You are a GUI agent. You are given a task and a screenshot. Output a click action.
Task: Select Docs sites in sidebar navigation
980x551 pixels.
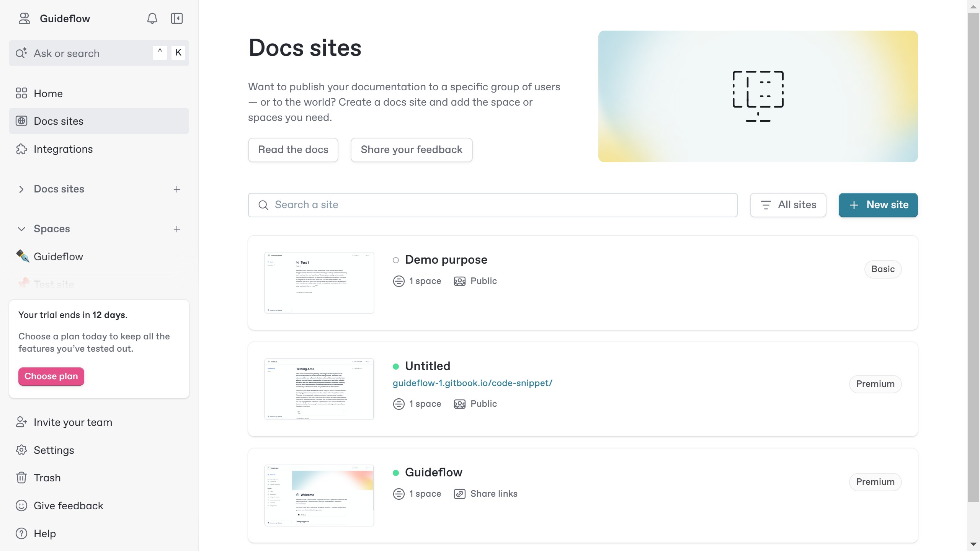[x=99, y=121]
